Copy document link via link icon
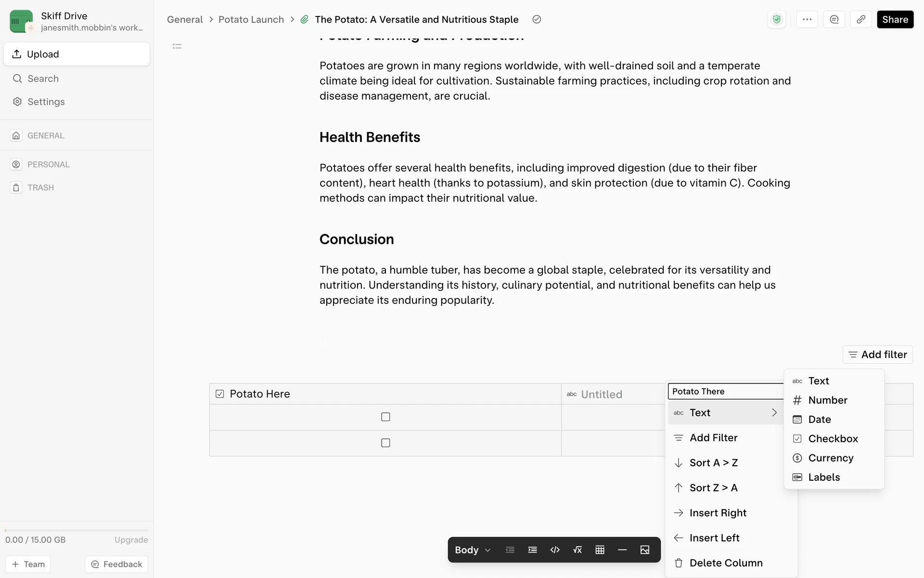This screenshot has width=924, height=578. click(x=861, y=20)
